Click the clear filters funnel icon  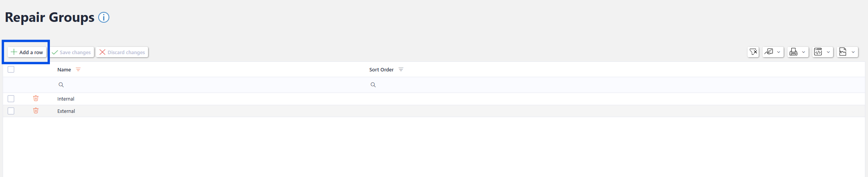pos(753,52)
